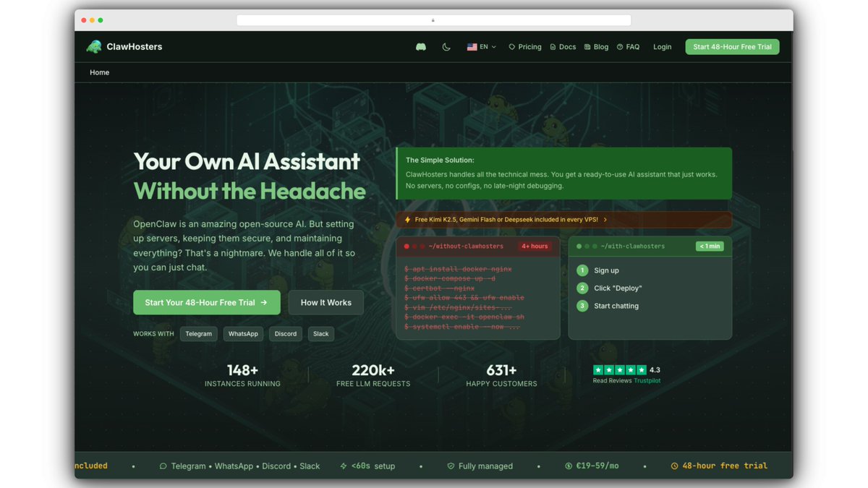Viewport: 868px width, 488px height.
Task: Click the ClawHosters turtle logo icon
Action: point(94,47)
